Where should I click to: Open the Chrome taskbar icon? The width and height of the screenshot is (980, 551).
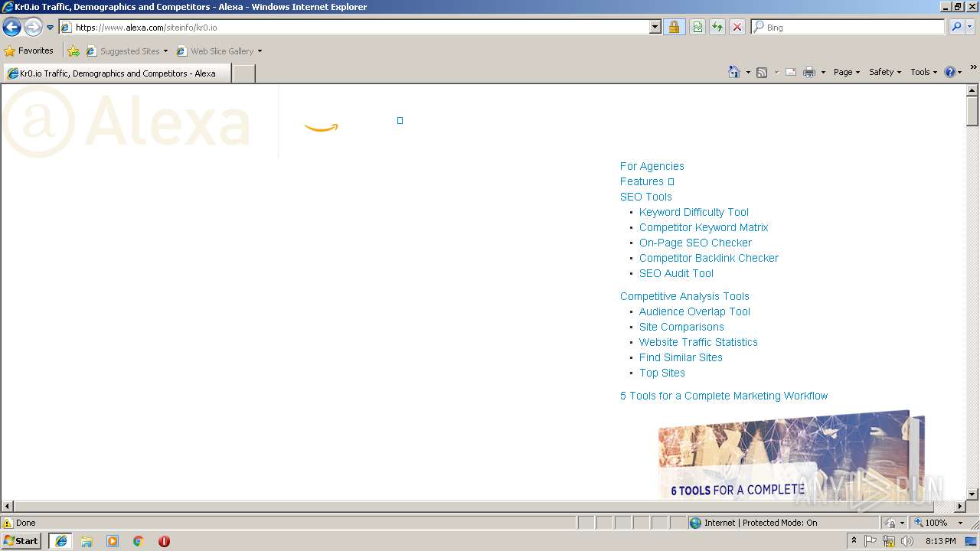pos(139,541)
